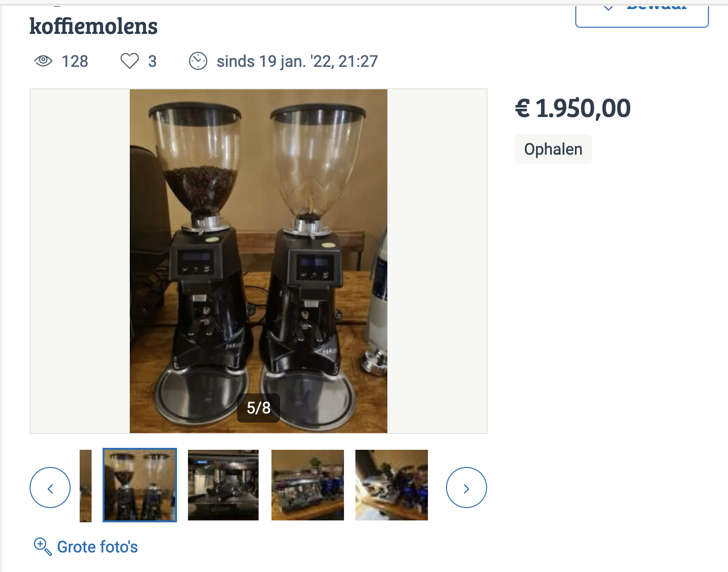The width and height of the screenshot is (728, 572).
Task: Click the koffiemolens title heading
Action: point(94,26)
